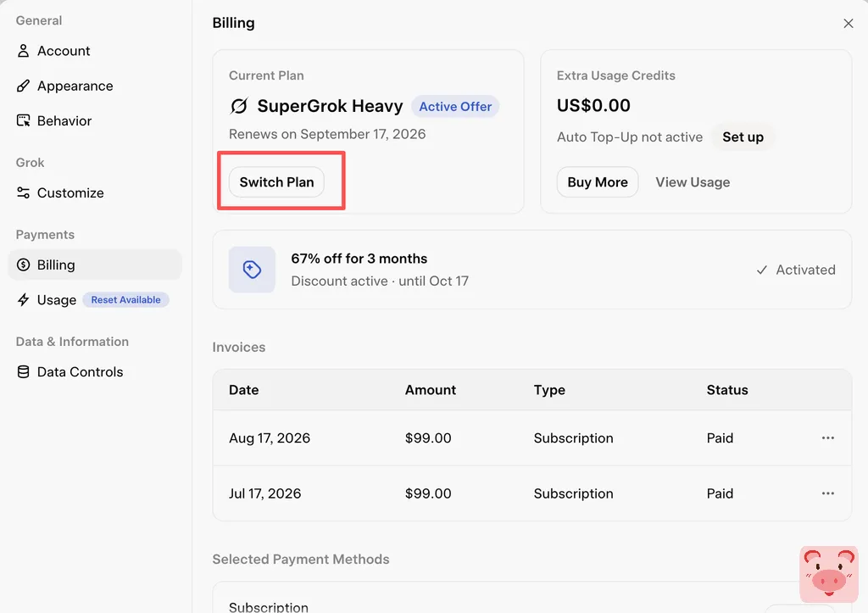Select the Billing section in sidebar
868x613 pixels.
tap(95, 265)
